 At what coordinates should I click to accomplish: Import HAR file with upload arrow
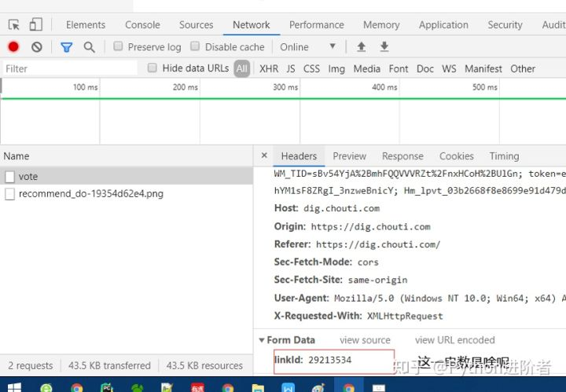coord(362,47)
